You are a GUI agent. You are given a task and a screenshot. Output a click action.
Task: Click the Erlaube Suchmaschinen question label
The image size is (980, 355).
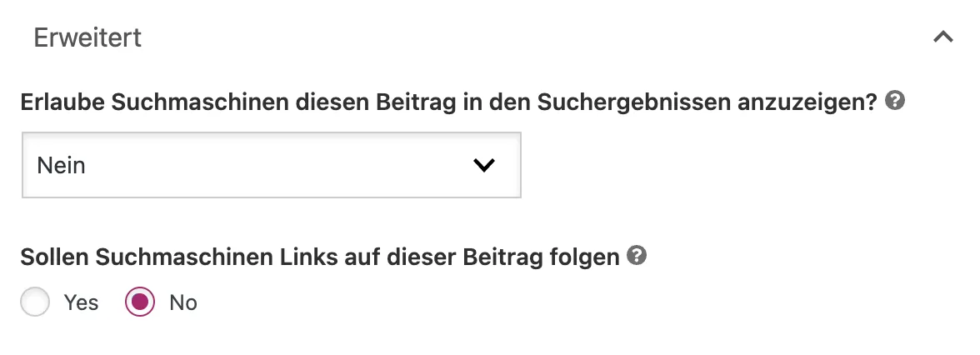coord(448,102)
